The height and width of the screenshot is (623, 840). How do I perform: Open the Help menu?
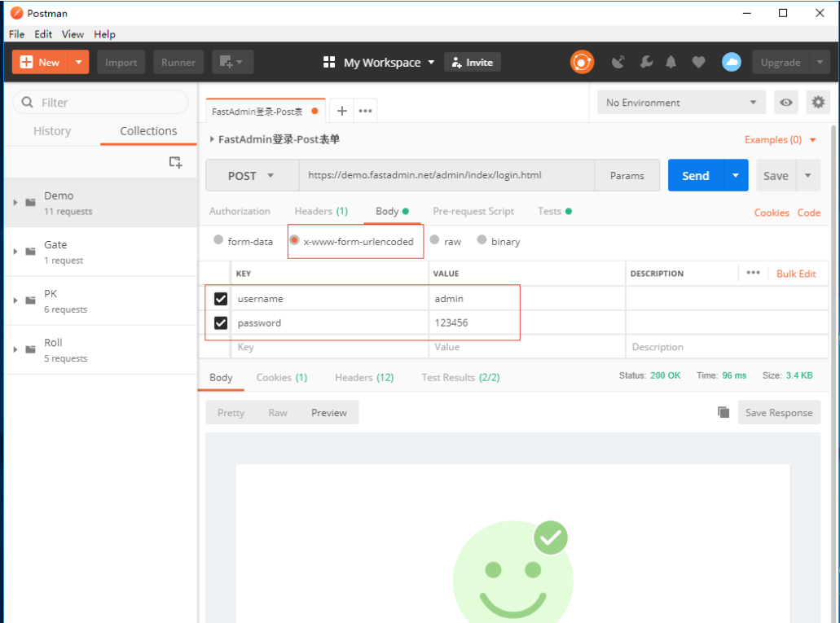click(104, 34)
